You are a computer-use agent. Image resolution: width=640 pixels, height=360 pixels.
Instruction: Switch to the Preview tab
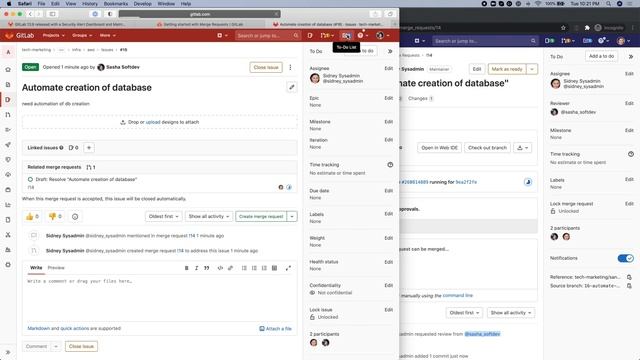[x=56, y=268]
